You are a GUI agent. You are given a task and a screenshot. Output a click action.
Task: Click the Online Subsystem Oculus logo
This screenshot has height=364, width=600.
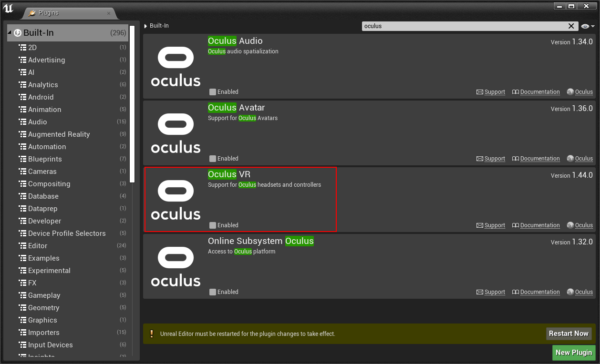click(x=176, y=266)
